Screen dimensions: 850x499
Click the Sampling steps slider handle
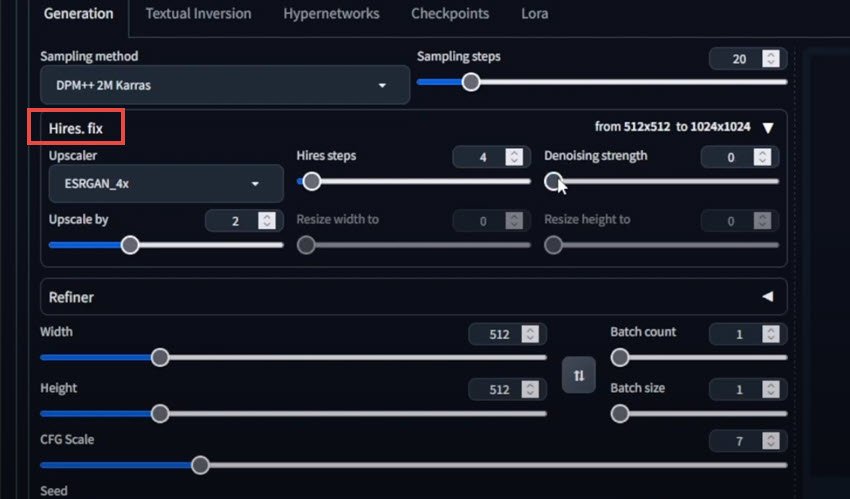point(471,82)
